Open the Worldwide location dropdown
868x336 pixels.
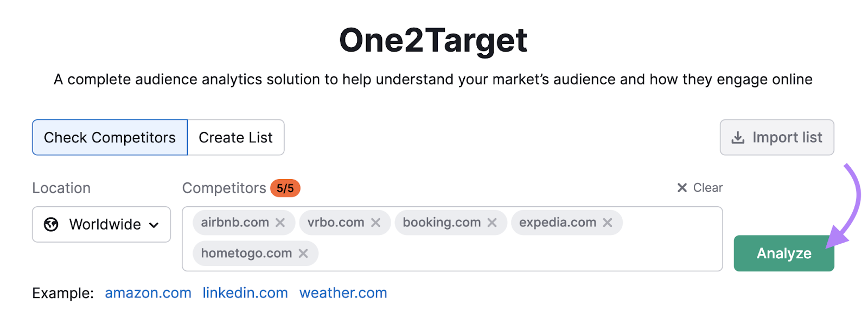click(101, 224)
